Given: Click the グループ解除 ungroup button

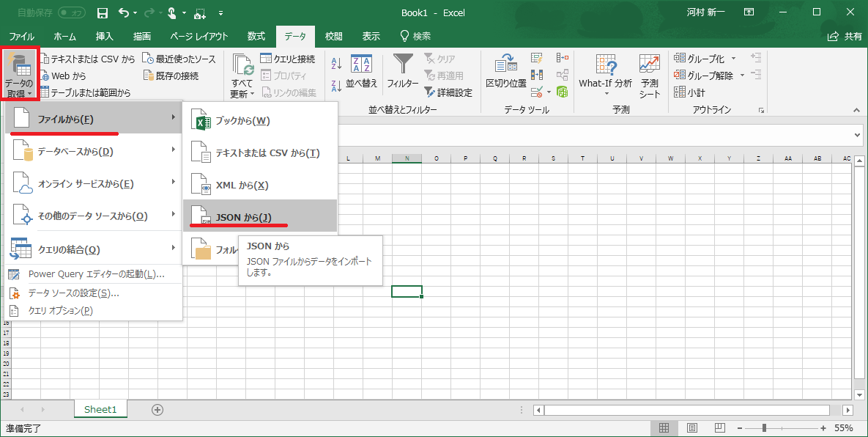Looking at the screenshot, I should pos(704,76).
